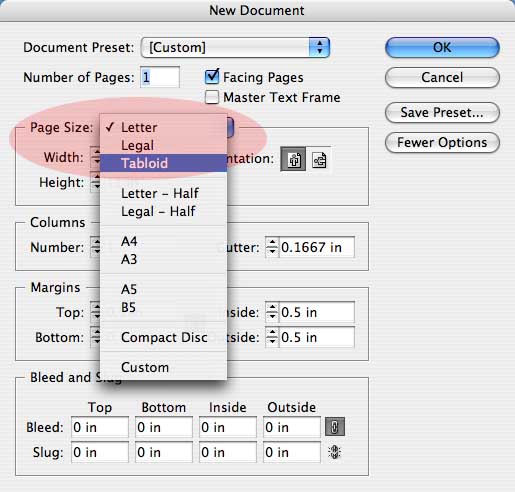Click Number of Pages field

coord(160,77)
